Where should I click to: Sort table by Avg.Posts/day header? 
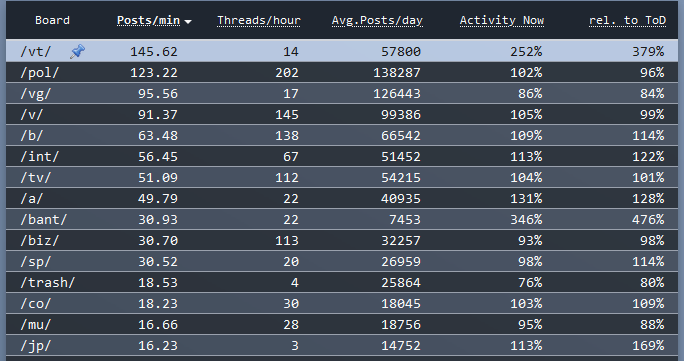coord(377,20)
